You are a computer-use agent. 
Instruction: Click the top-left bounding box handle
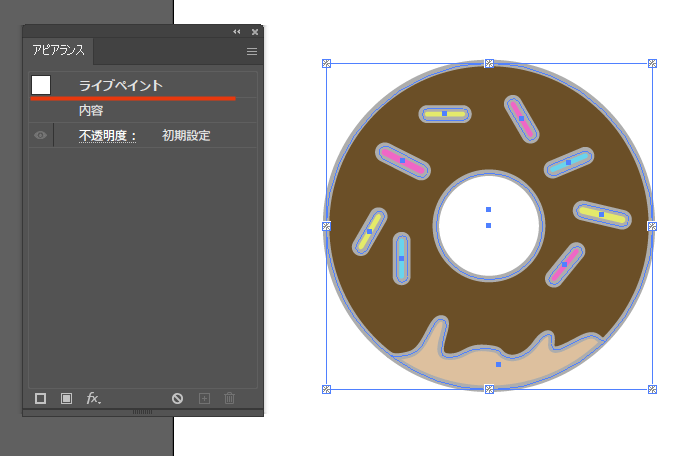click(326, 63)
